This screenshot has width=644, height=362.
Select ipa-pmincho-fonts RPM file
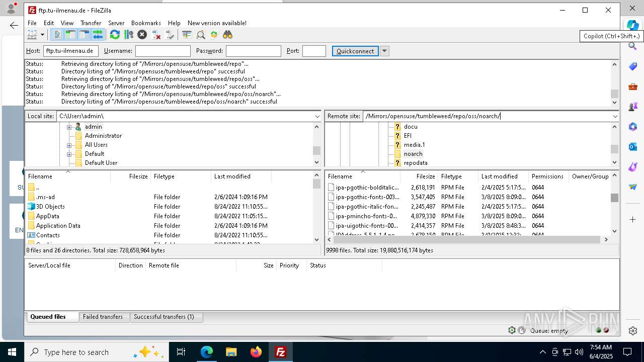[x=366, y=216]
